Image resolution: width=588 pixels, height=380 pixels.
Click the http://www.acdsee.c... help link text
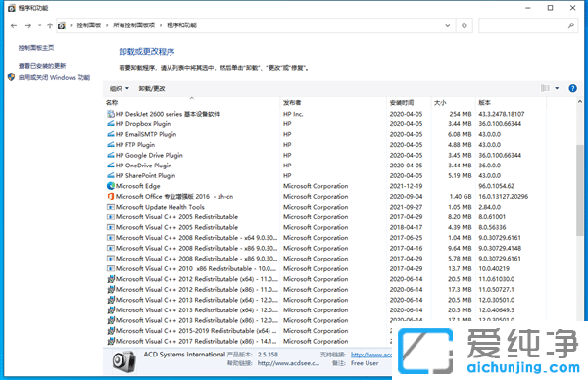[288, 363]
